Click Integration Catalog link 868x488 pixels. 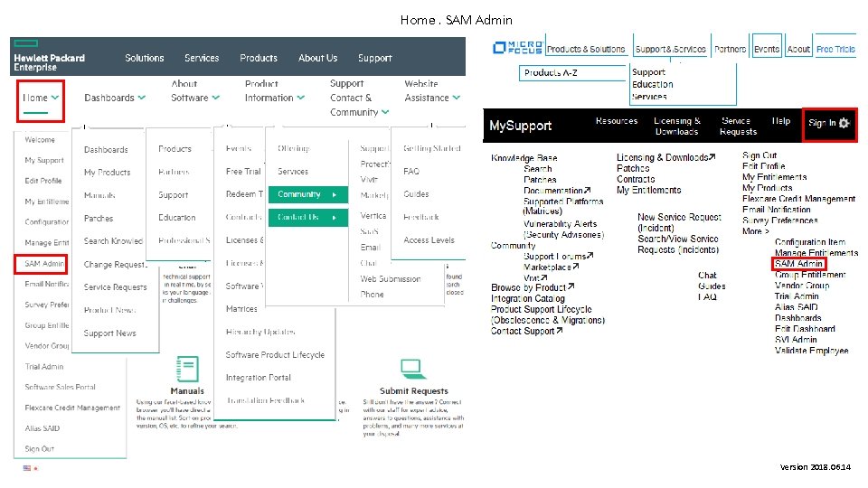coord(527,299)
